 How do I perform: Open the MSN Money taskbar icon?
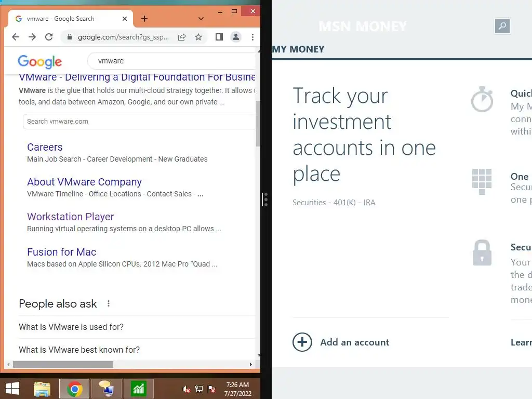point(139,389)
